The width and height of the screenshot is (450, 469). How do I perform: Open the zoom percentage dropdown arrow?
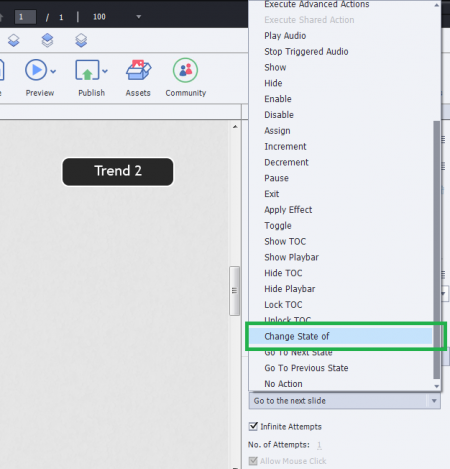click(x=139, y=17)
